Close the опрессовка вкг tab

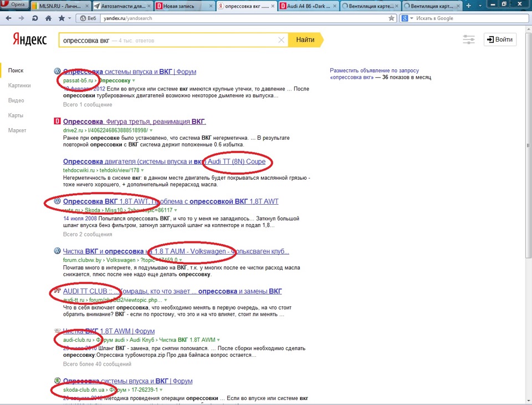pyautogui.click(x=273, y=6)
